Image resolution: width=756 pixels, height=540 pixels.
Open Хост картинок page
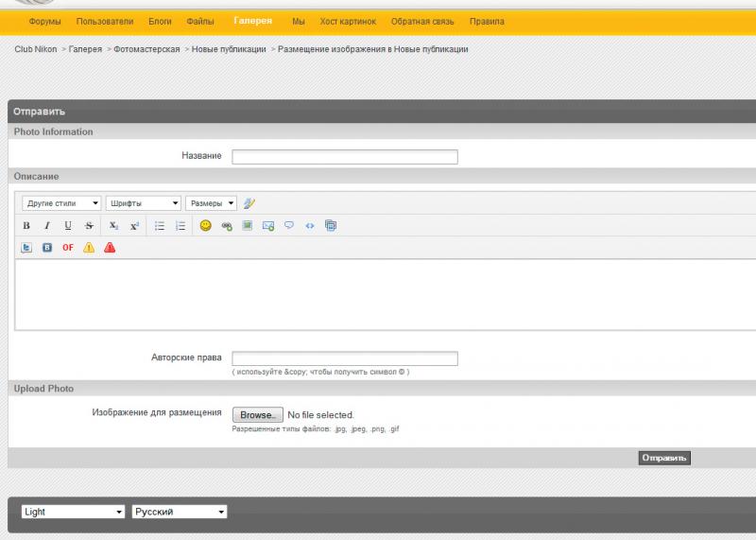348,21
